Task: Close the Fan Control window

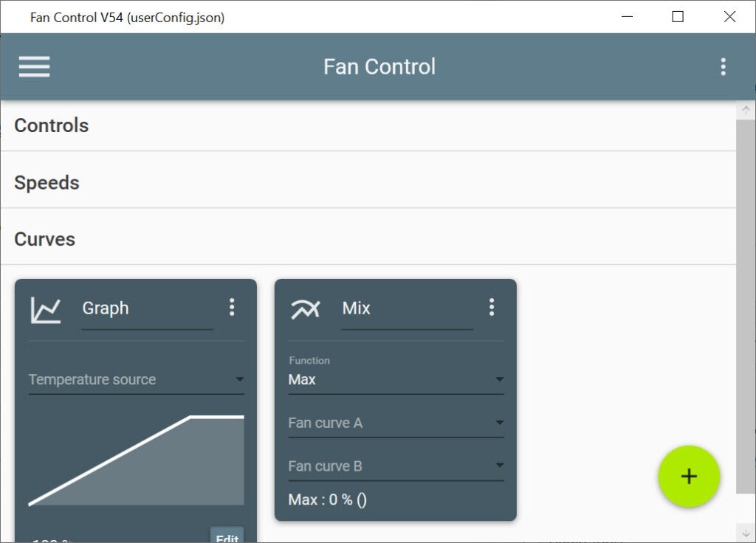Action: click(729, 17)
